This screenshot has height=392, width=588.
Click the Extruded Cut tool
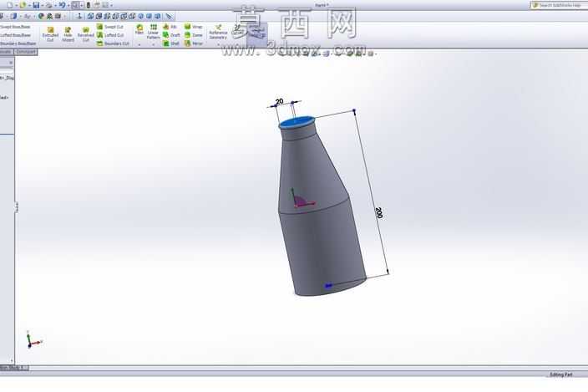pyautogui.click(x=50, y=34)
